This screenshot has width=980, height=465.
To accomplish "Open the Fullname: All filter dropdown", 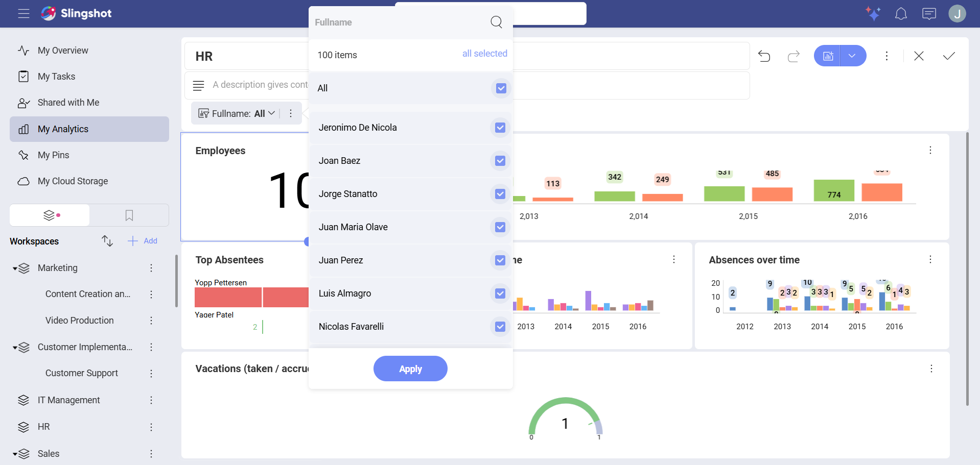I will [237, 113].
